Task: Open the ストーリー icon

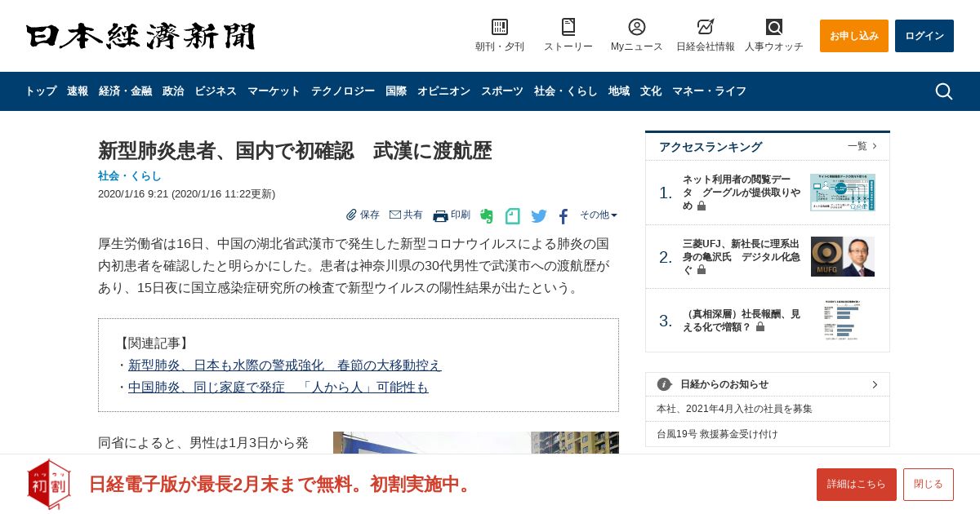Action: 568,27
